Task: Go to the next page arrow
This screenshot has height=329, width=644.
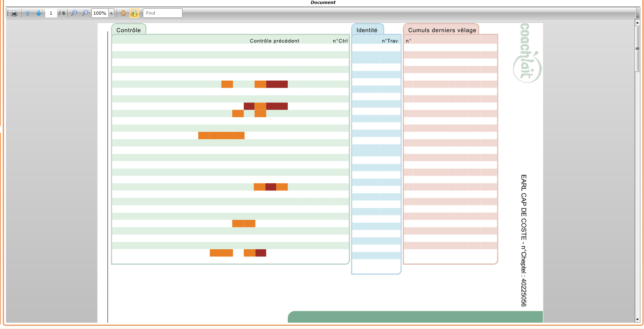Action: pos(39,13)
